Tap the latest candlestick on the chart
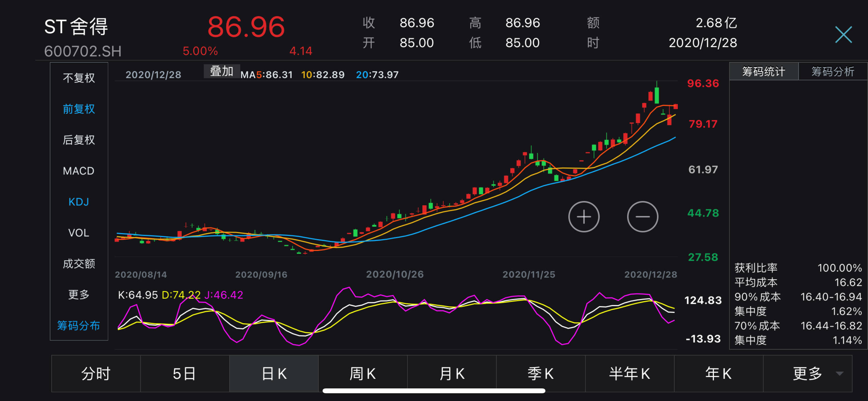 (x=675, y=107)
